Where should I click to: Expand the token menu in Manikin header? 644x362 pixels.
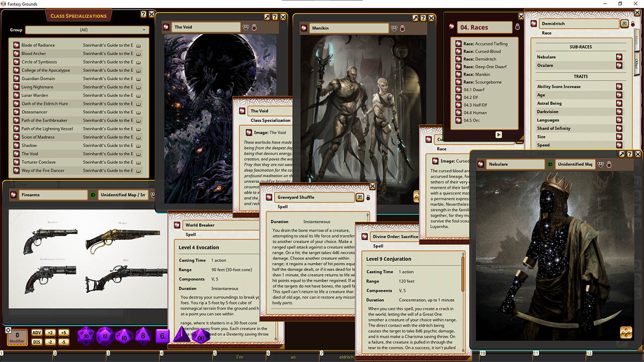click(394, 28)
